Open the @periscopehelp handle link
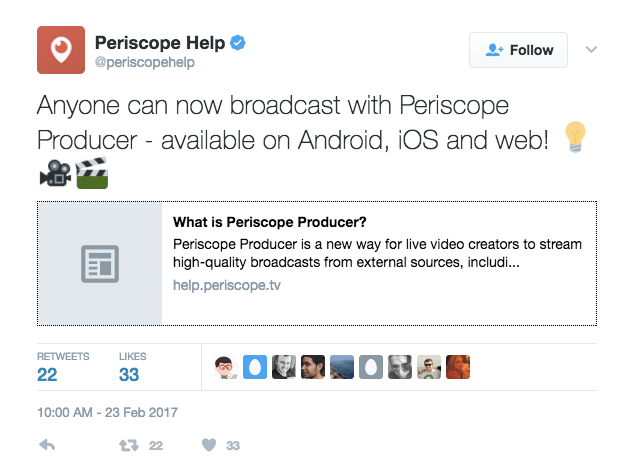Viewport: 632px width, 461px height. click(145, 62)
